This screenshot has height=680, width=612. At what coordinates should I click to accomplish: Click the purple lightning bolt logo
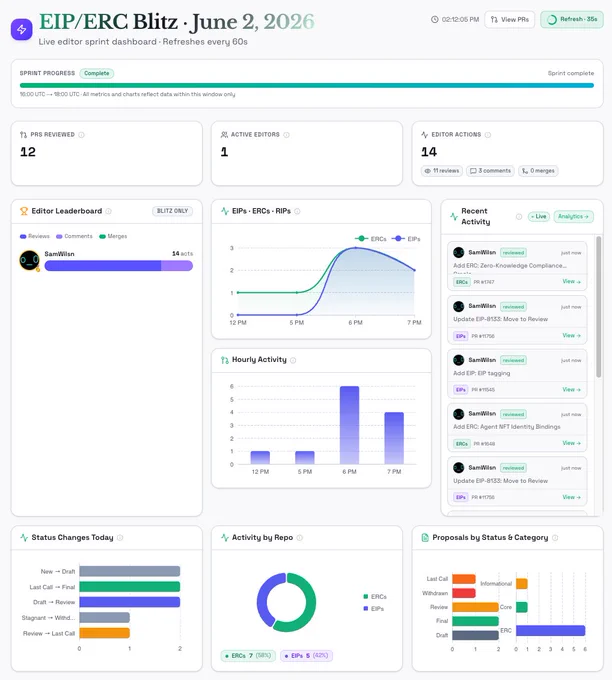tap(22, 29)
